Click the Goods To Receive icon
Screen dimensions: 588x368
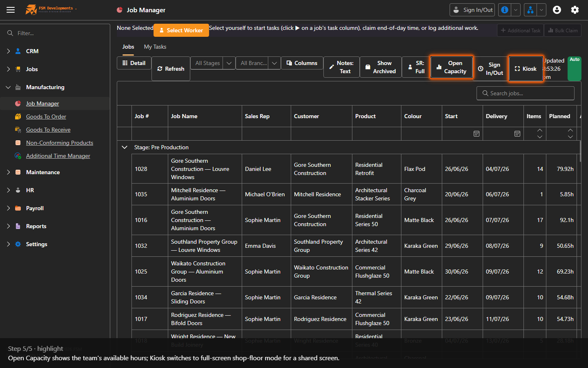[x=18, y=130]
